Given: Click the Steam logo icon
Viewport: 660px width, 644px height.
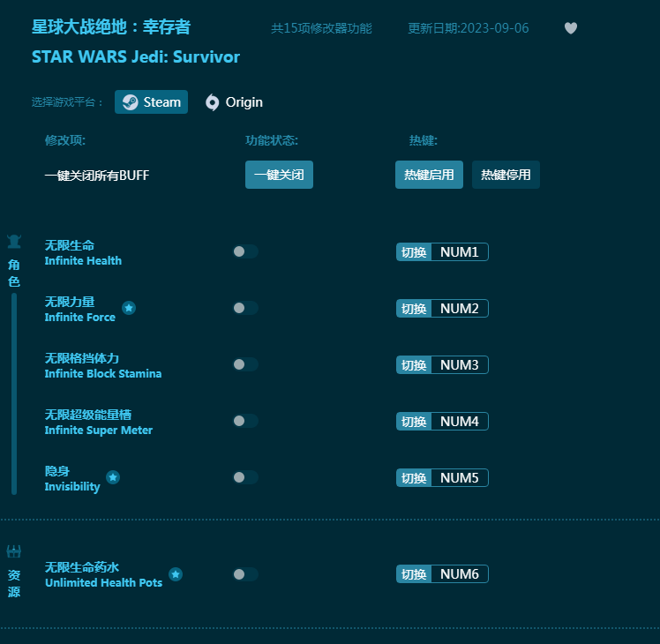Looking at the screenshot, I should 130,102.
